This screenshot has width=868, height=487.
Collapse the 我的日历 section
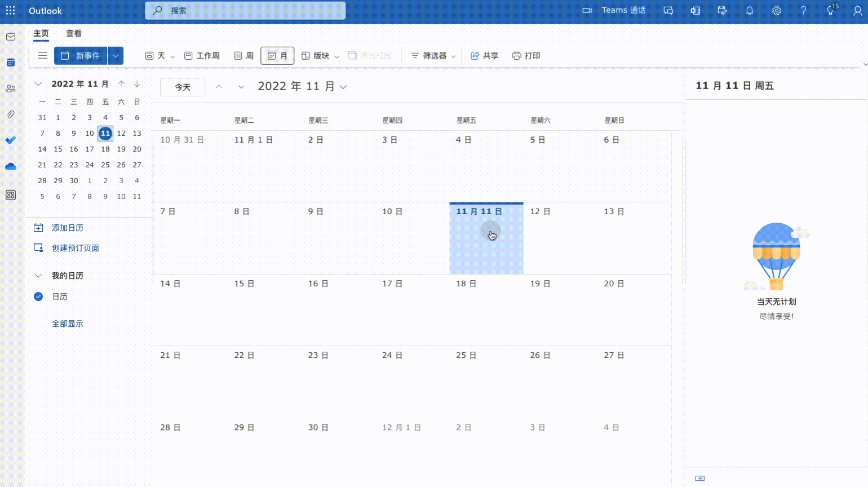(x=38, y=276)
